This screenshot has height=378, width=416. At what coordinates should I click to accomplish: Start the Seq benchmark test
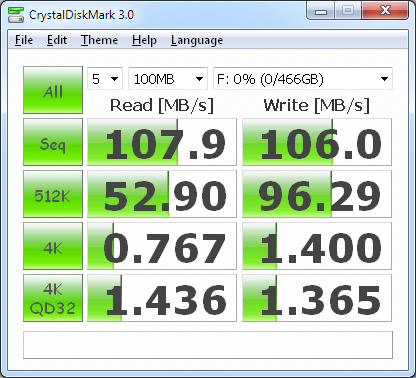coord(53,142)
